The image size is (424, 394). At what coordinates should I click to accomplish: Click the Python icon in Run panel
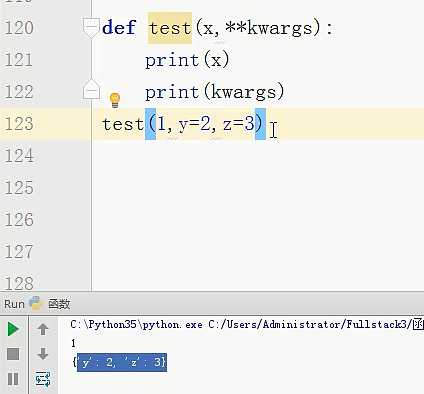(x=36, y=303)
